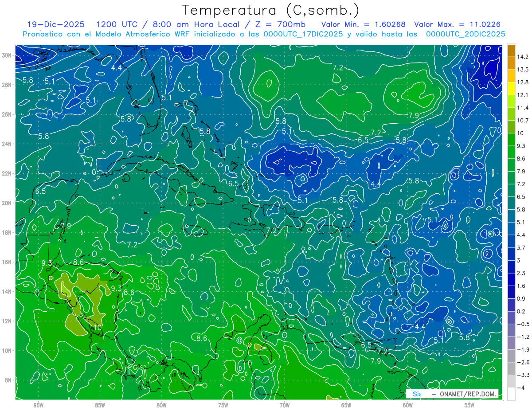Click the '65W' longitude axis label

(x=346, y=405)
